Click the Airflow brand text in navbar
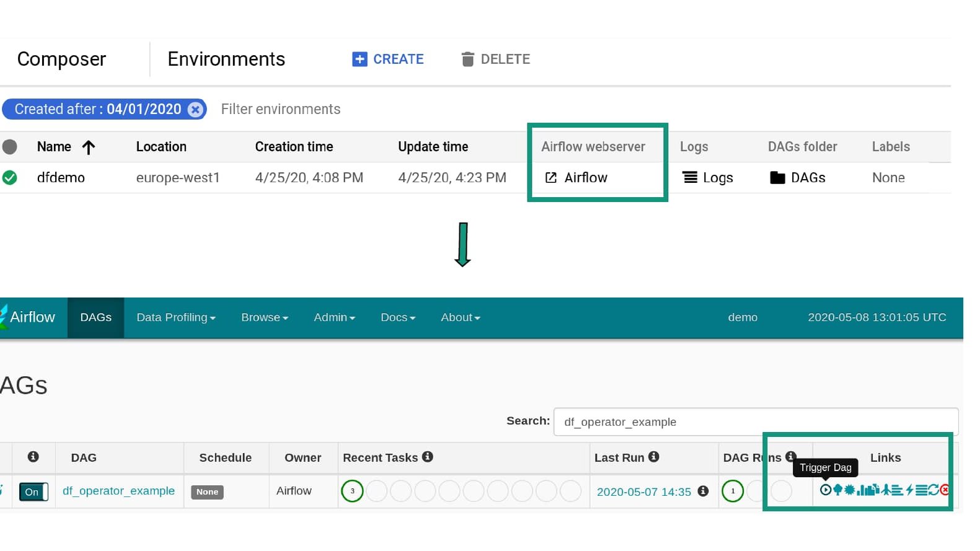This screenshot has height=551, width=980. coord(32,317)
